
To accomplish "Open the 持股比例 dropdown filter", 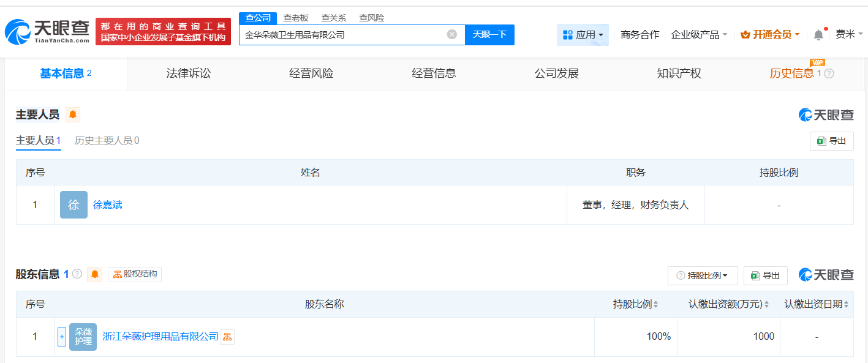I will (x=702, y=275).
